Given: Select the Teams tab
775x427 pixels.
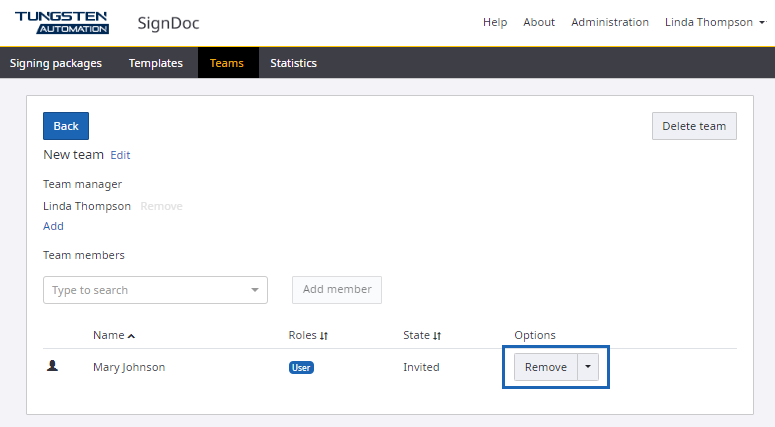Looking at the screenshot, I should [x=227, y=63].
